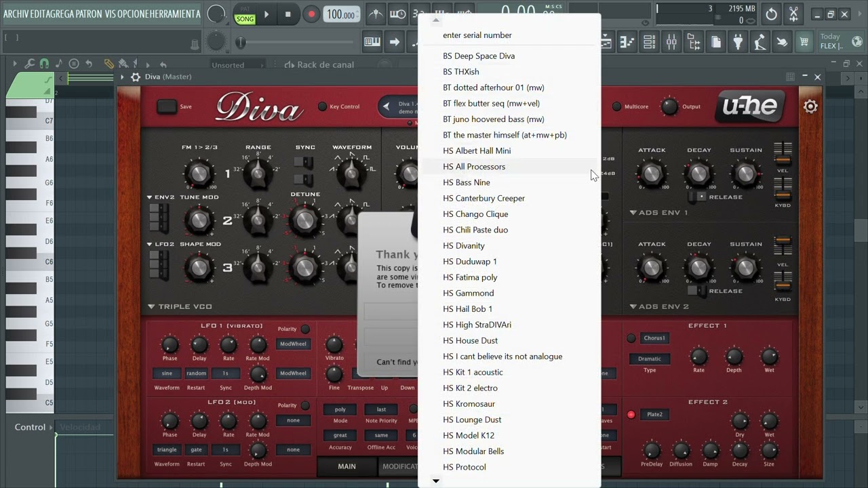Toggle LFO 1 Polarity switch
This screenshot has width=868, height=488.
[x=305, y=329]
